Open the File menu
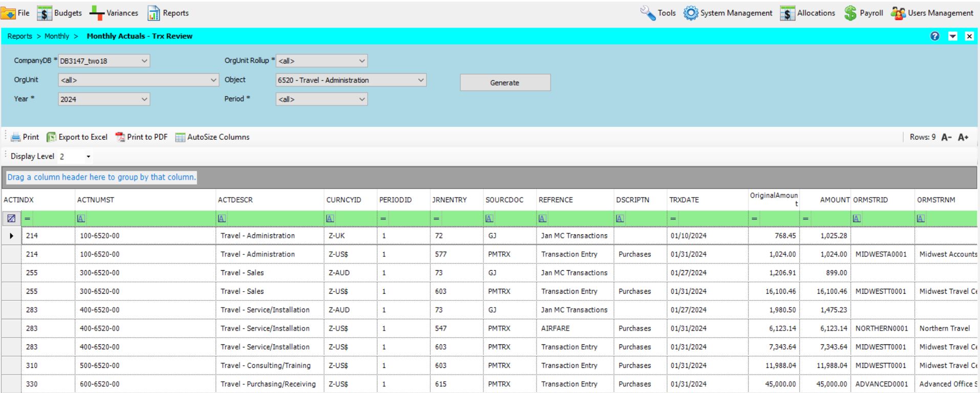Image resolution: width=980 pixels, height=393 pixels. [15, 13]
